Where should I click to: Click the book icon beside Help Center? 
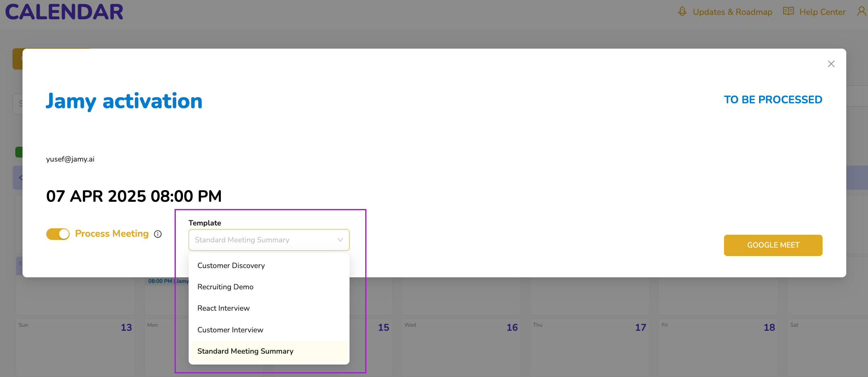788,11
